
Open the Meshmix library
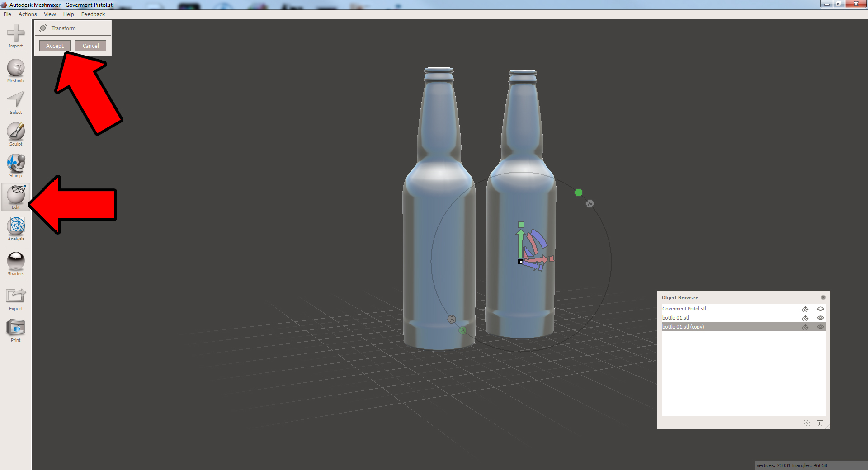click(16, 71)
